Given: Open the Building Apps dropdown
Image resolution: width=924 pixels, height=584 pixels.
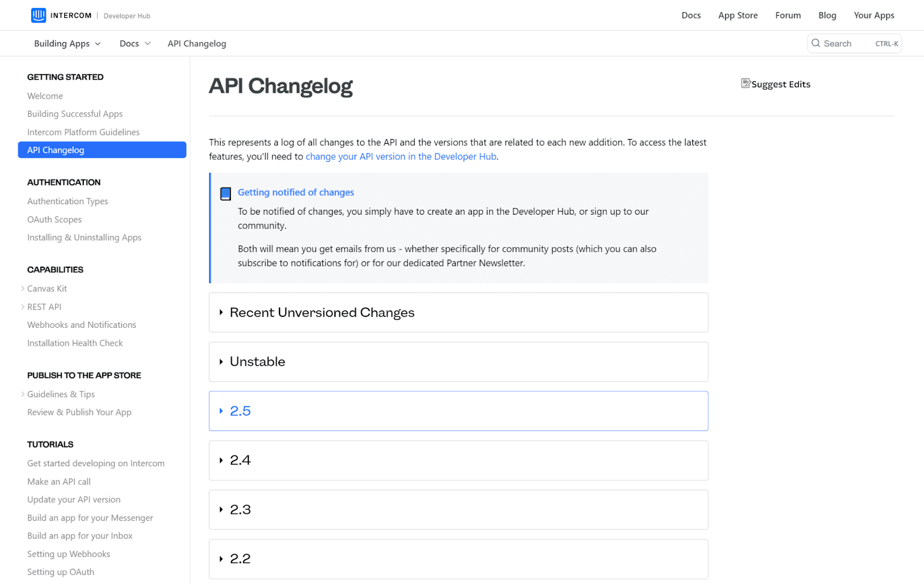Looking at the screenshot, I should pos(66,43).
